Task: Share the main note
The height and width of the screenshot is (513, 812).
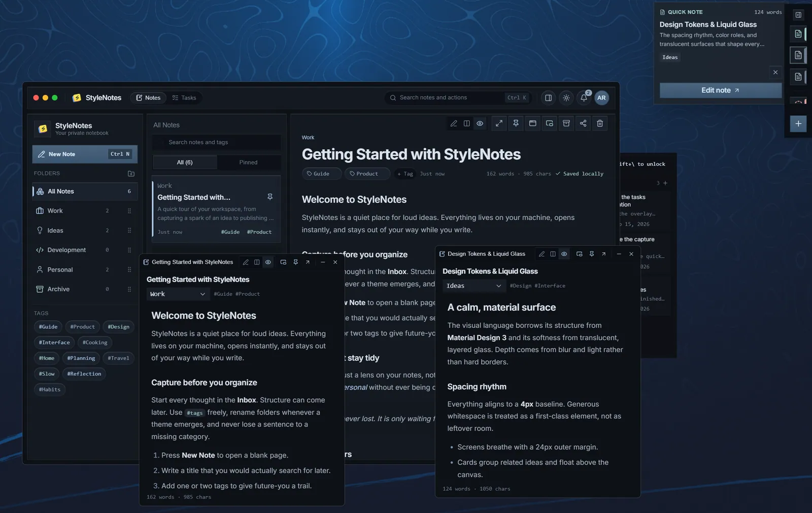Action: coord(583,123)
